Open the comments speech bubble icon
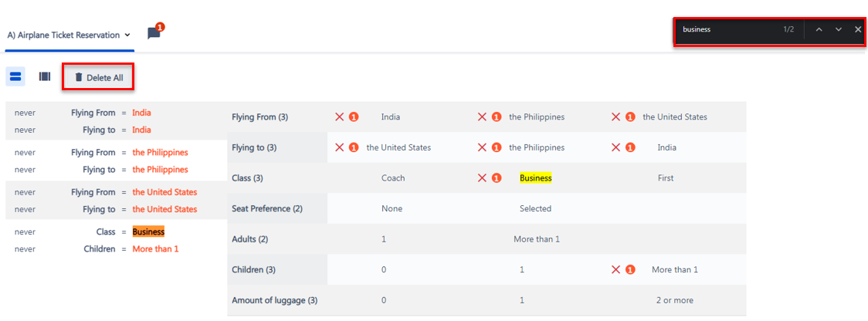Viewport: 868px width, 321px height. (x=154, y=34)
